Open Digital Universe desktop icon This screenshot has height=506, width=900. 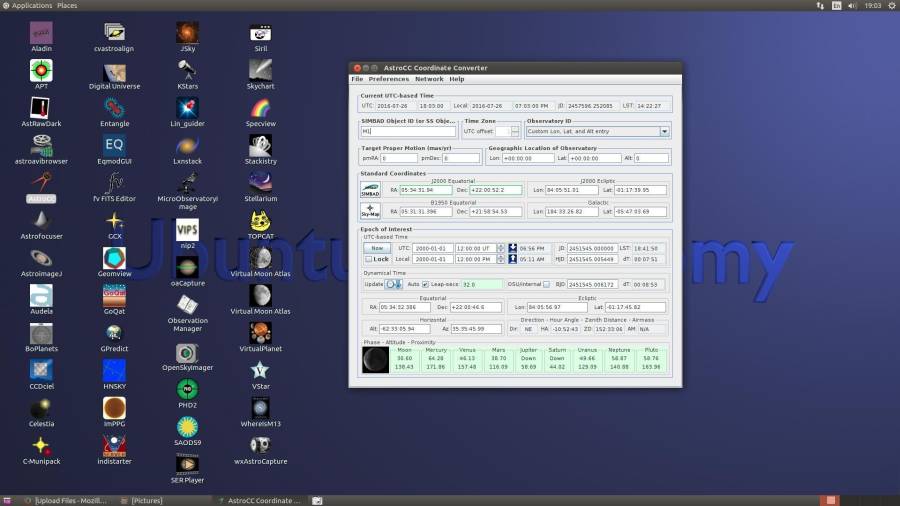pyautogui.click(x=114, y=74)
